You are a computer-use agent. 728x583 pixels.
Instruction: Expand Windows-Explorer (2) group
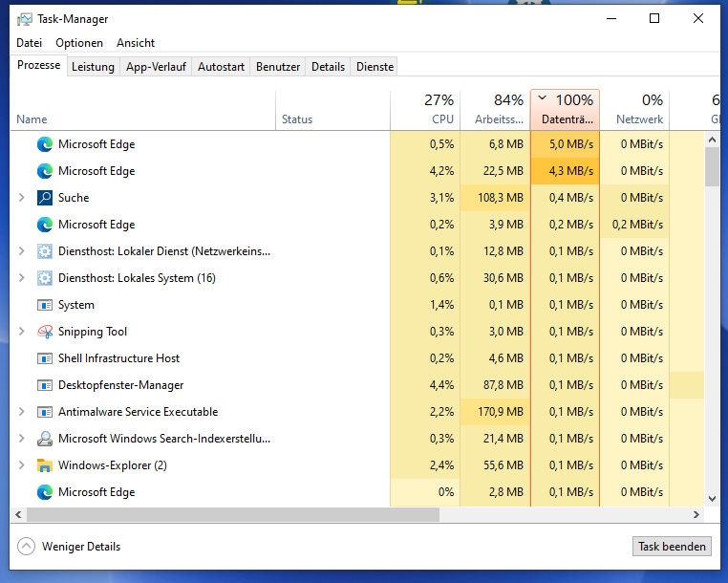click(21, 465)
